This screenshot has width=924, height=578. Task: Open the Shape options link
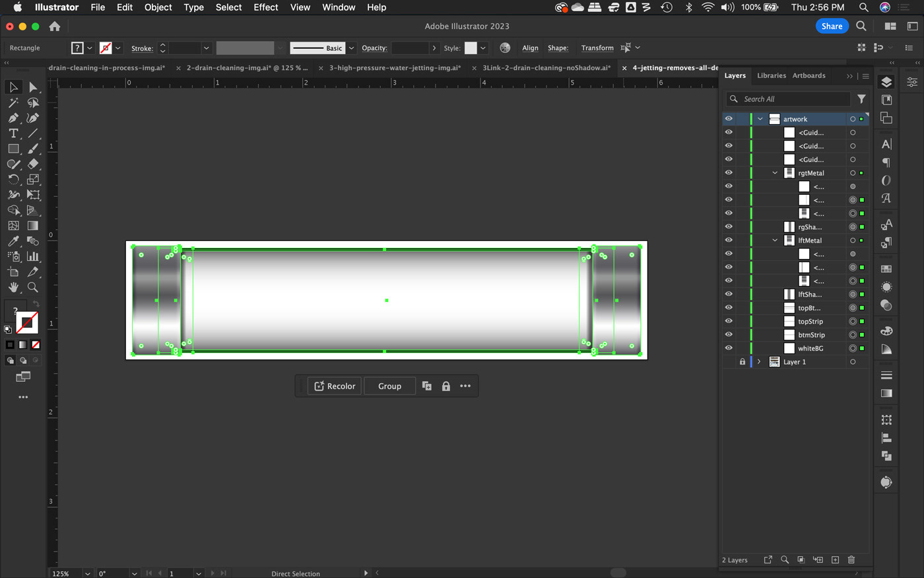(x=558, y=48)
